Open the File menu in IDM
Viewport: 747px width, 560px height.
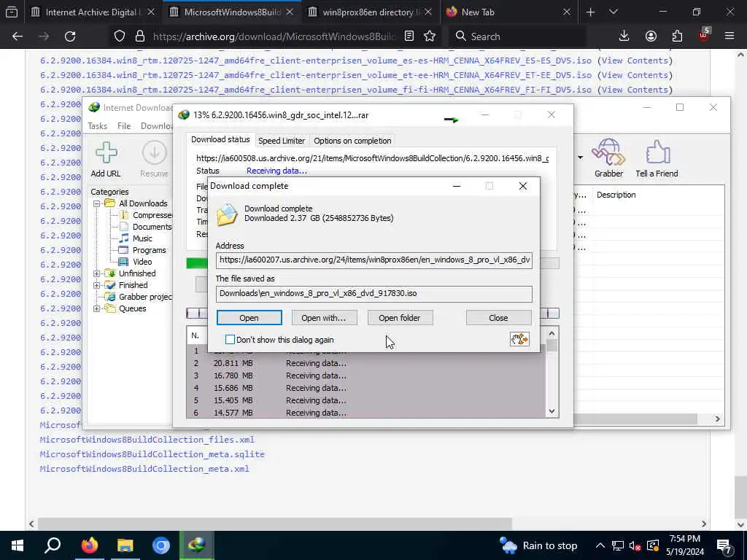pyautogui.click(x=124, y=126)
